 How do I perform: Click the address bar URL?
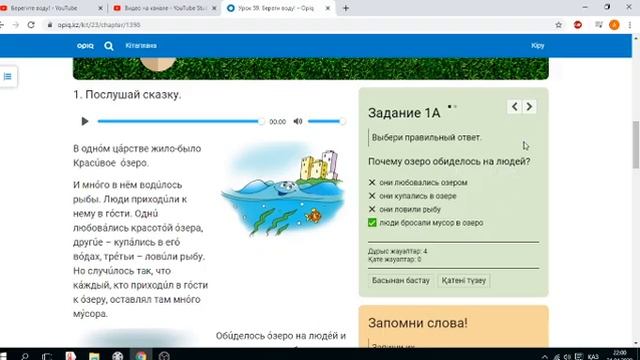[x=99, y=25]
